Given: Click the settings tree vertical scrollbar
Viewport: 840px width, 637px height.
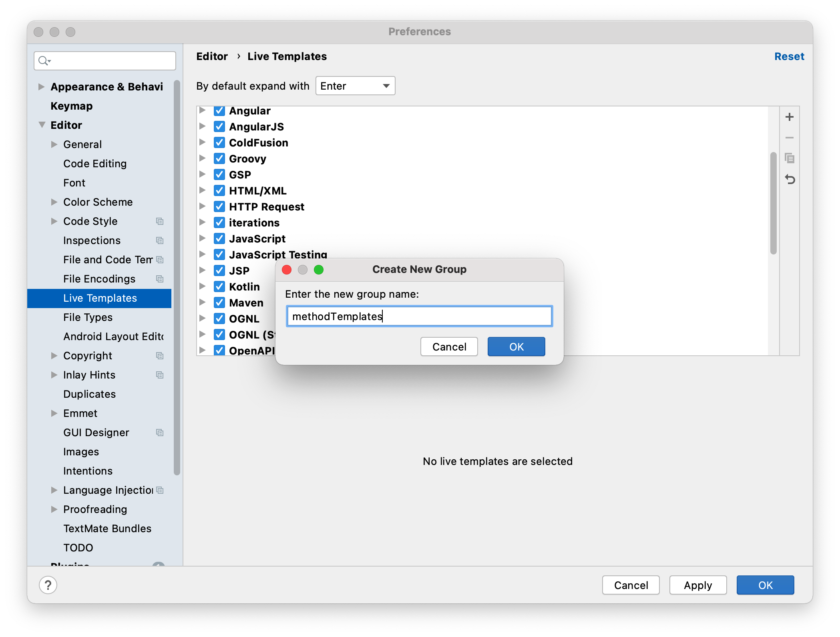Looking at the screenshot, I should point(177,277).
